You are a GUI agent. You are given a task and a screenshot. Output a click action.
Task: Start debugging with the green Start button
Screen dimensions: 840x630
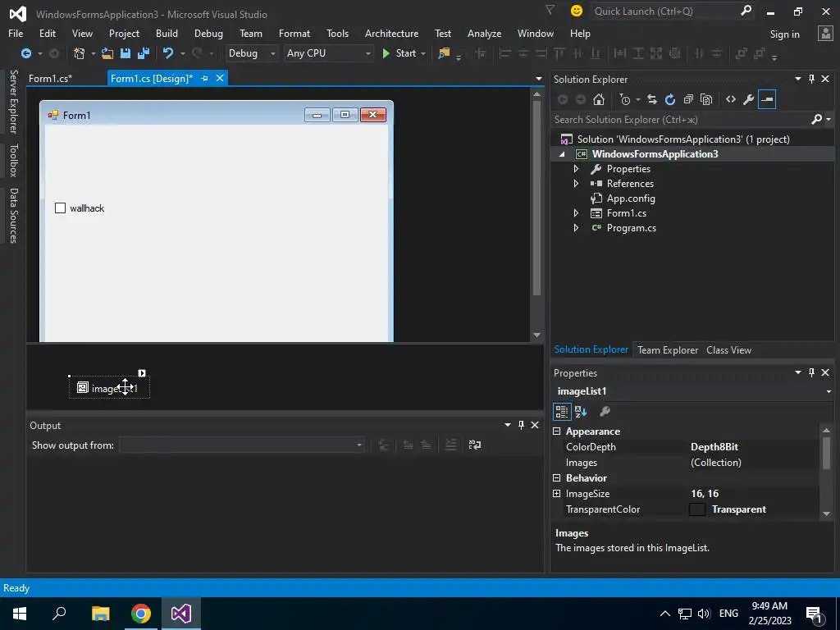coord(399,53)
